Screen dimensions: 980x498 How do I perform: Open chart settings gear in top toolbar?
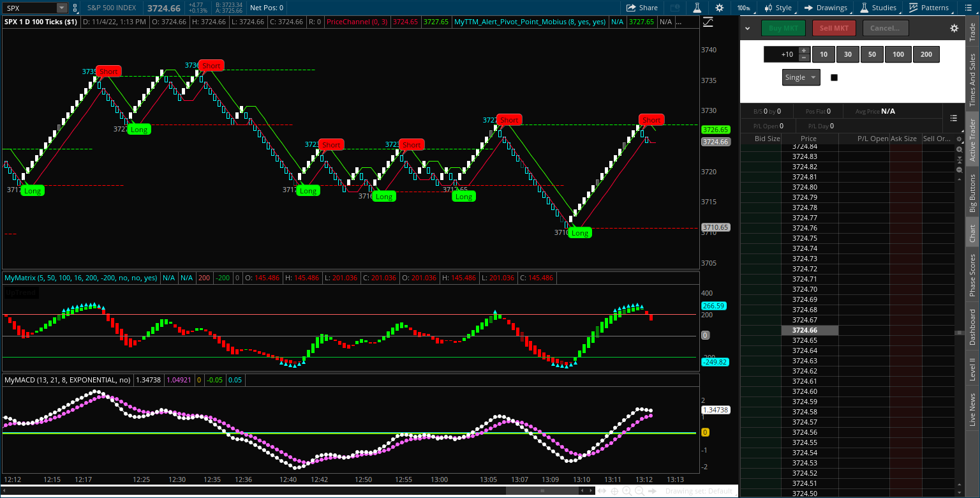(x=720, y=8)
